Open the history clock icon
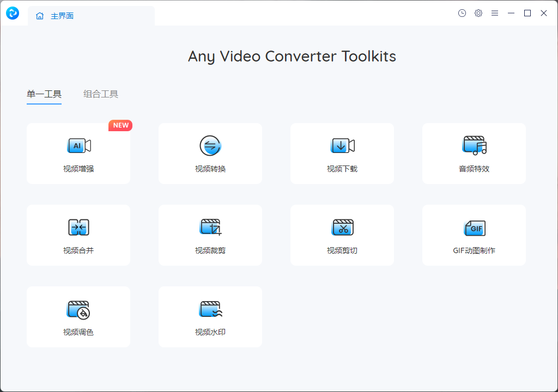 (462, 13)
